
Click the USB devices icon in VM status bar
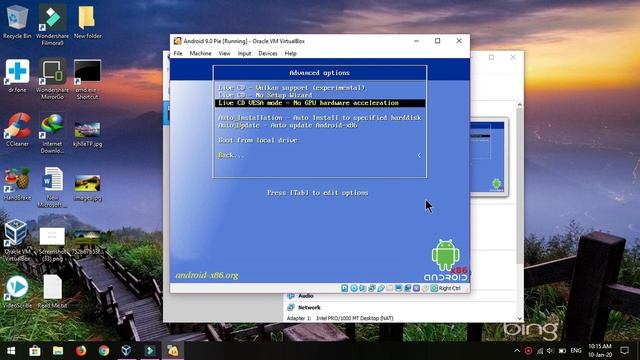tap(381, 288)
